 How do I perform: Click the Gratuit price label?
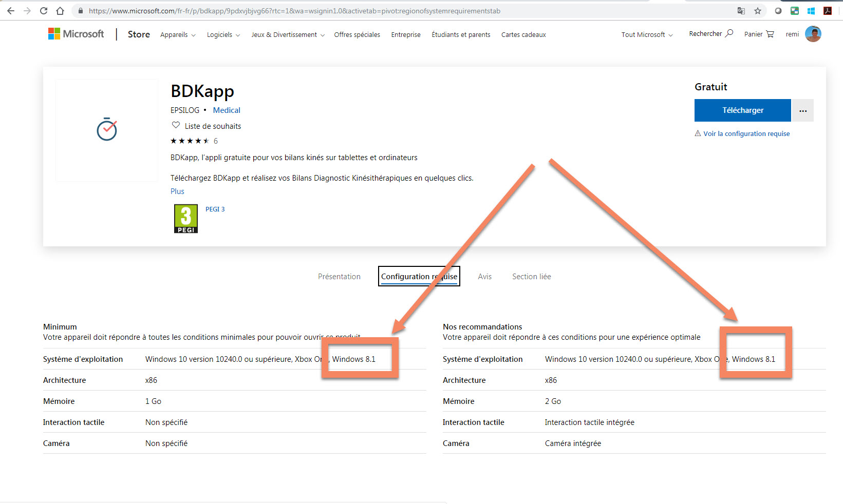click(x=710, y=87)
